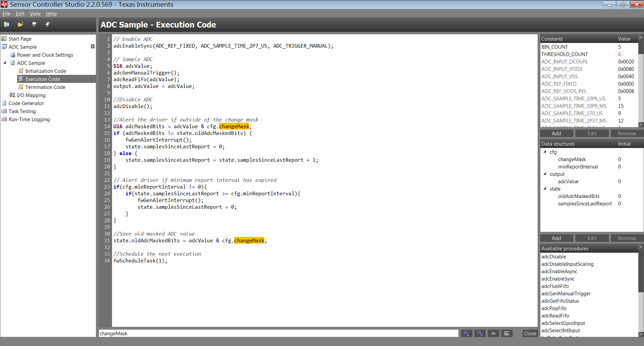Image resolution: width=644 pixels, height=346 pixels.
Task: Open the File menu
Action: (6, 14)
